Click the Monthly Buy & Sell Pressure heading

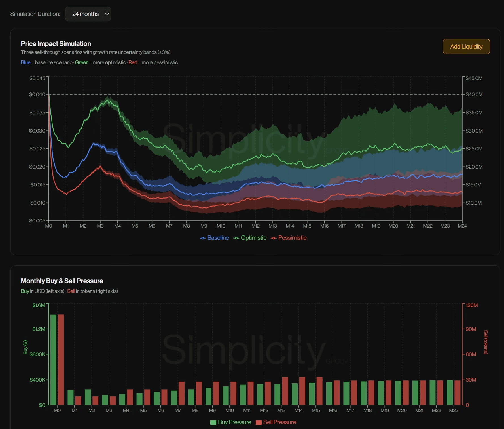point(62,281)
